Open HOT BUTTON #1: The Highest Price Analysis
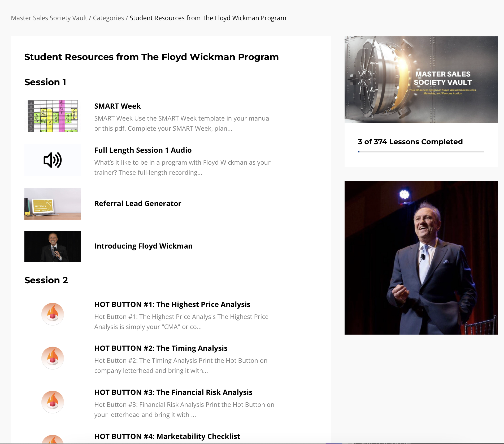This screenshot has width=504, height=444. [172, 304]
